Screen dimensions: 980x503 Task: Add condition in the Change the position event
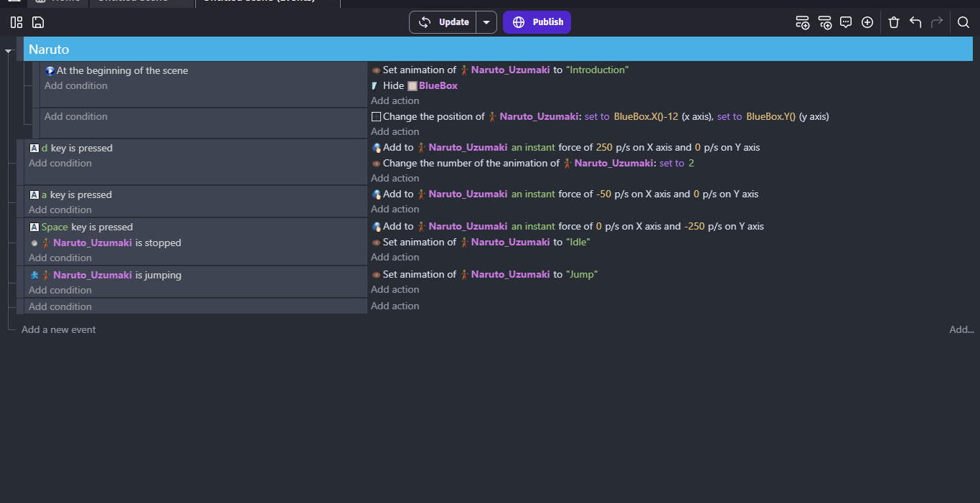pos(76,116)
